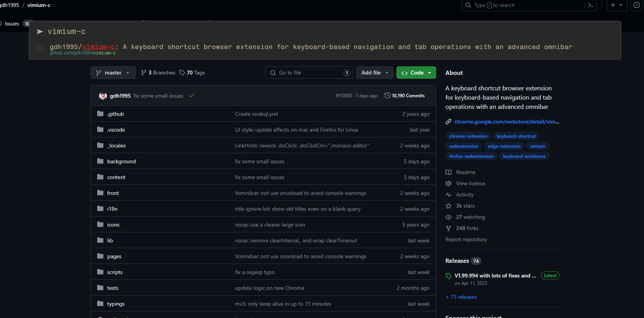Viewport: 644px width, 318px height.
Task: Open the tests folder icon
Action: coord(100,288)
